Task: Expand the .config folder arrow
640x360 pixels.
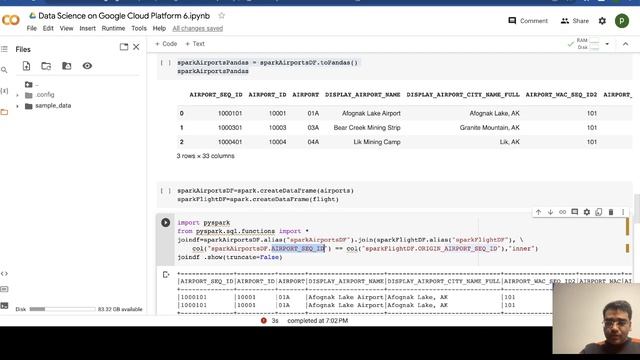Action: coord(18,95)
